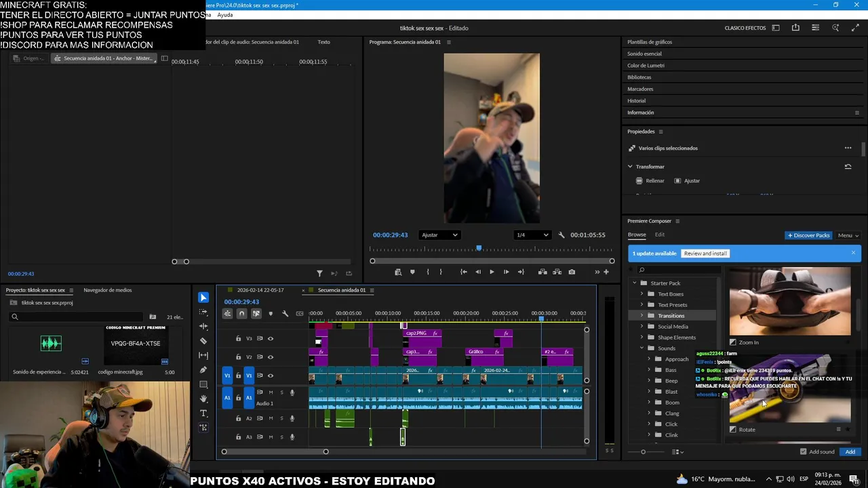Click the Add button in Composer
This screenshot has height=488, width=868.
(850, 451)
